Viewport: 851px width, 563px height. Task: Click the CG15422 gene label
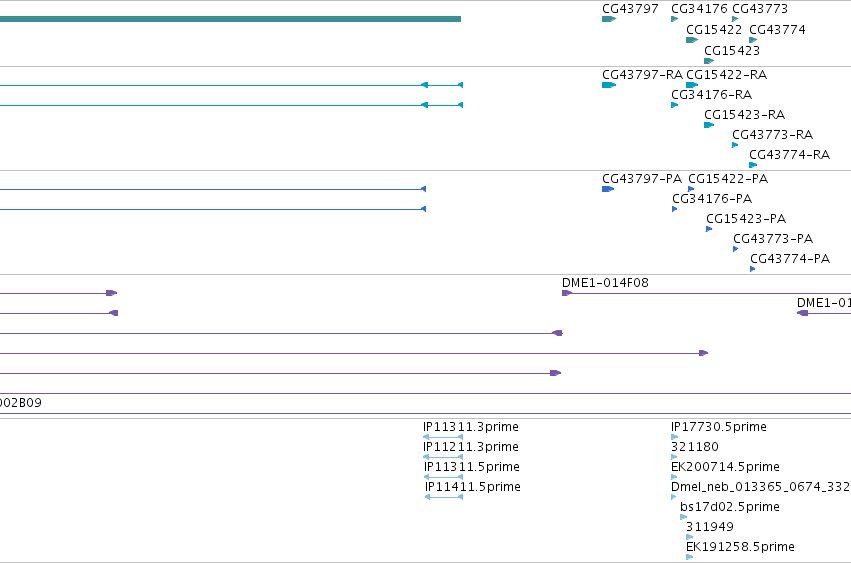point(714,30)
